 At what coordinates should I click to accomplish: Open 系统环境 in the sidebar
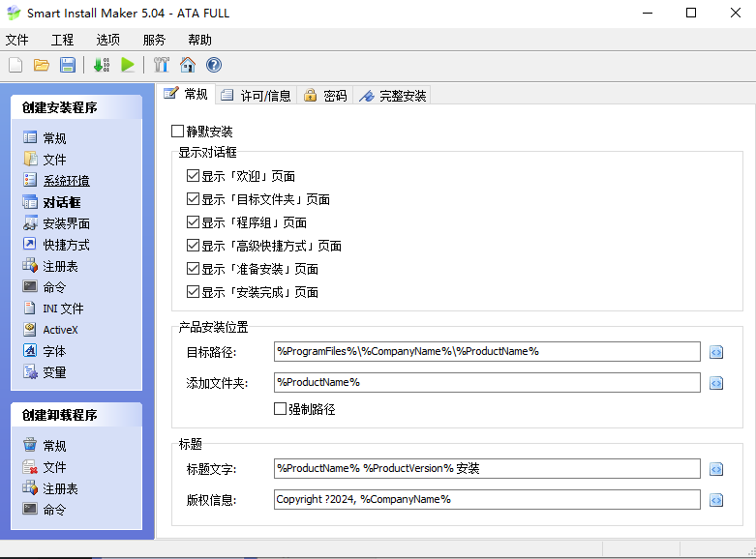coord(56,180)
